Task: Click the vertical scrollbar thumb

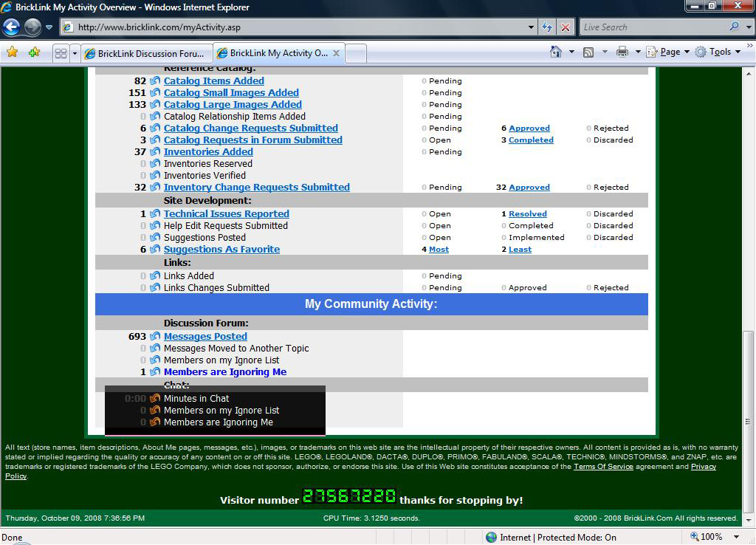Action: pyautogui.click(x=748, y=421)
